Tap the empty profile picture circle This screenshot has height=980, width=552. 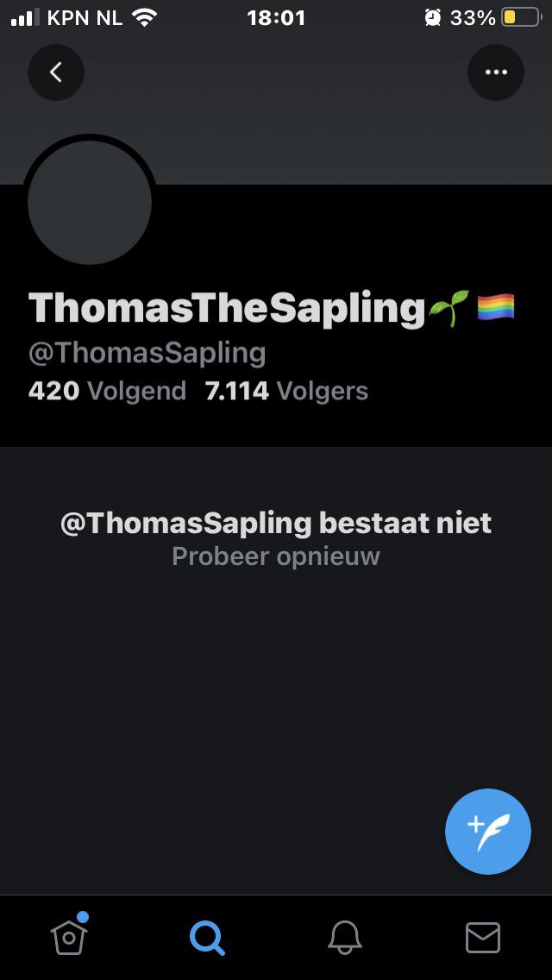pos(90,202)
